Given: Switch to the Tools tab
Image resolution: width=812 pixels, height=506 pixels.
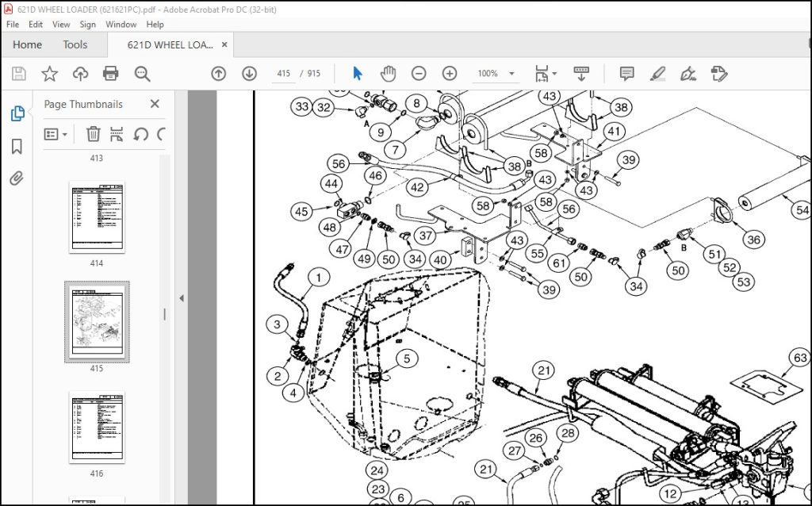Looking at the screenshot, I should point(75,44).
